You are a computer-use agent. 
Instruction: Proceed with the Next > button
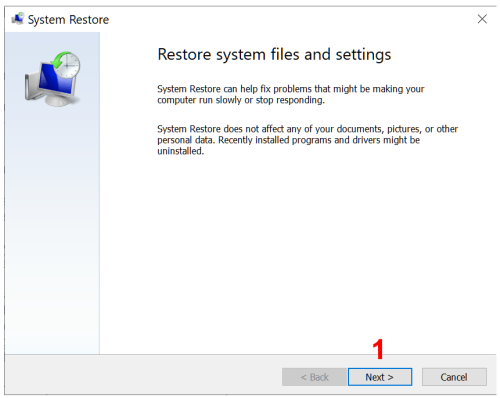click(x=380, y=377)
